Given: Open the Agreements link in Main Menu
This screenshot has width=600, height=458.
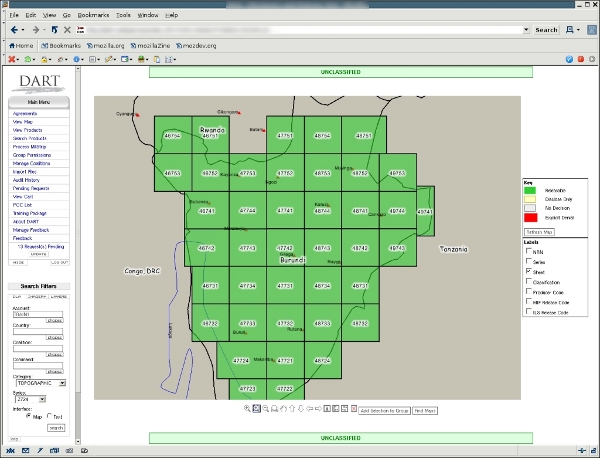Looking at the screenshot, I should click(x=25, y=114).
